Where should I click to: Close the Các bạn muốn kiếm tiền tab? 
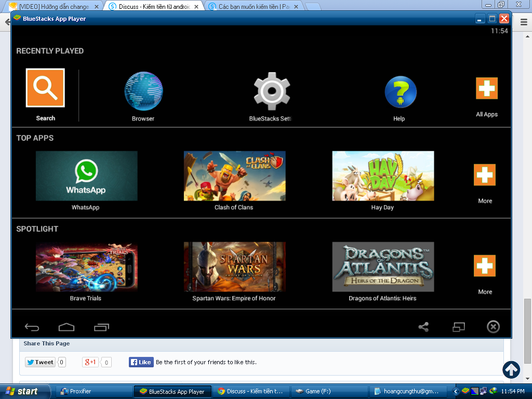[x=296, y=6]
